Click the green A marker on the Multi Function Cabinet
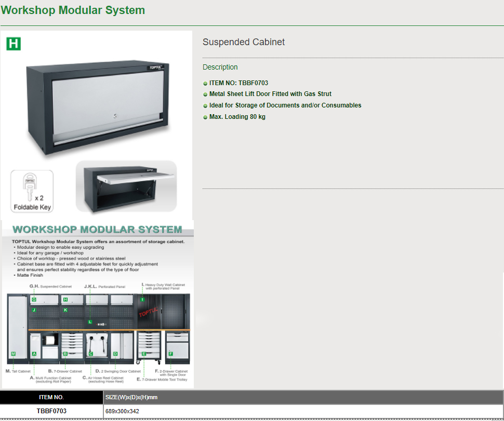Image resolution: width=504 pixels, height=421 pixels. pyautogui.click(x=34, y=354)
